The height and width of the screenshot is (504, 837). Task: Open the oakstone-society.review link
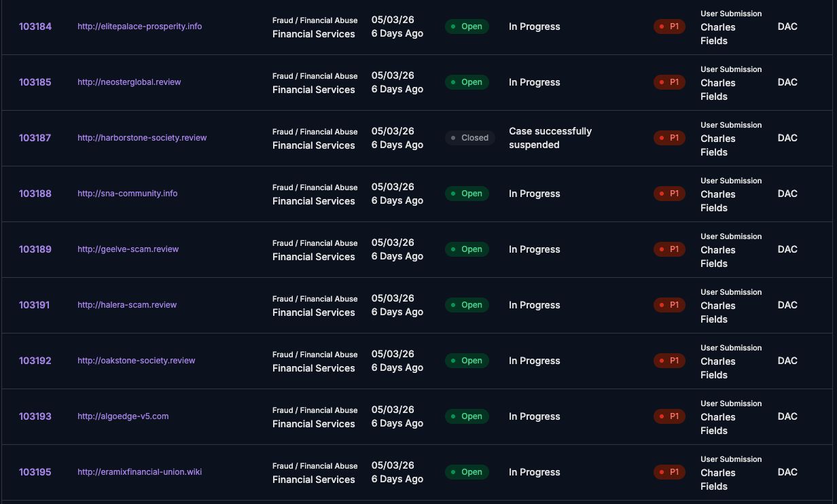click(x=136, y=361)
